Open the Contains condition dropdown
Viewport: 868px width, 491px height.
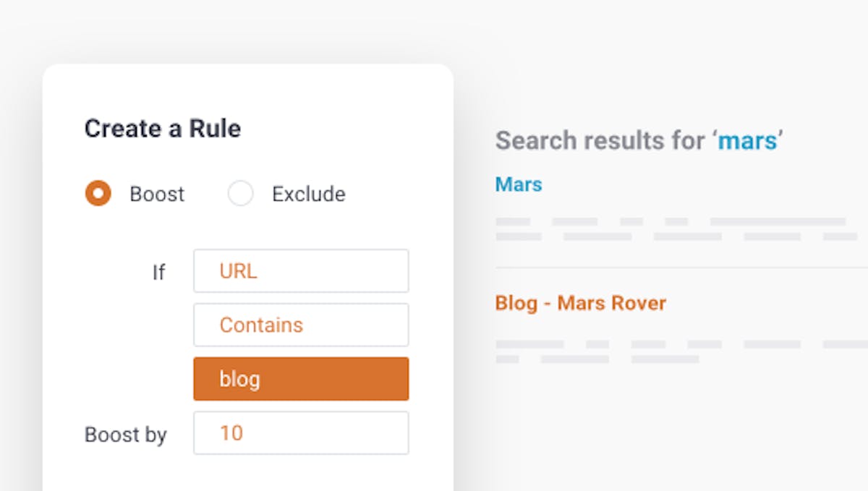pyautogui.click(x=301, y=325)
